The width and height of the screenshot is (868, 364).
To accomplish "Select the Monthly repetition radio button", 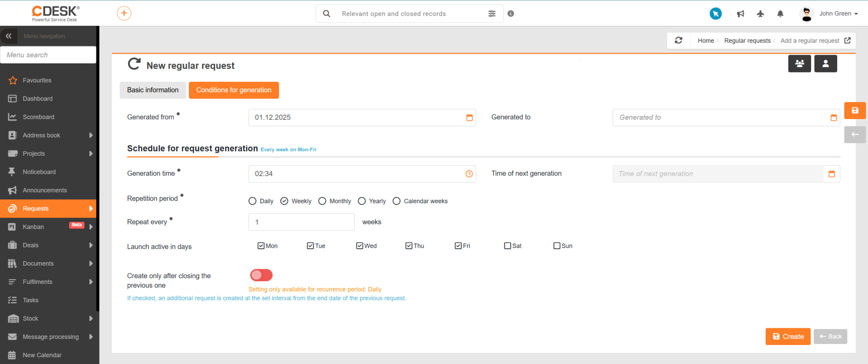I will (322, 201).
